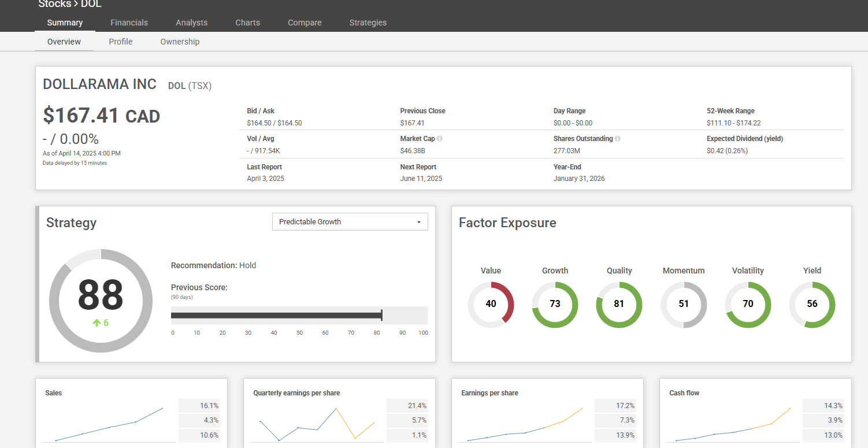Click the As of April 14, 2025 timestamp
This screenshot has width=868, height=448.
81,153
